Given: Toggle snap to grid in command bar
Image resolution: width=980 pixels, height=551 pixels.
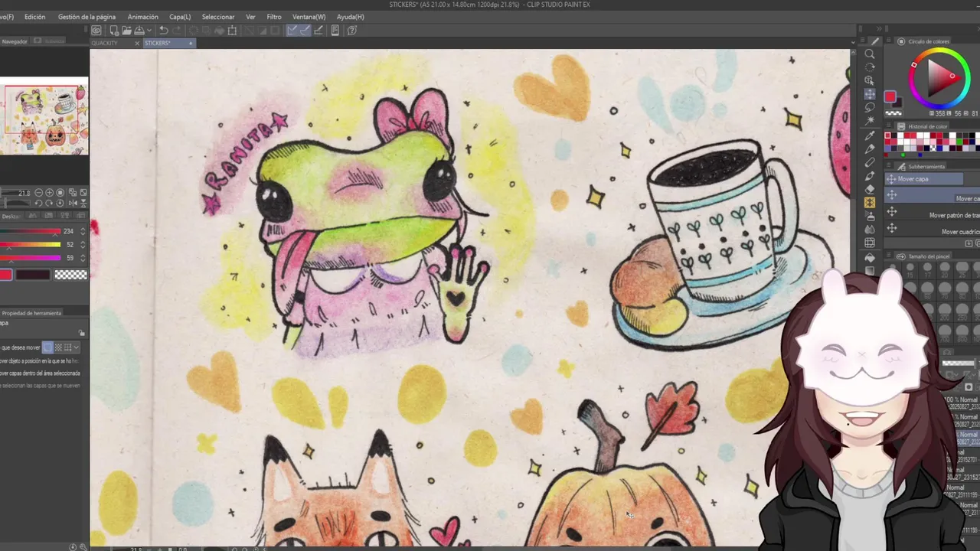Looking at the screenshot, I should coord(318,31).
